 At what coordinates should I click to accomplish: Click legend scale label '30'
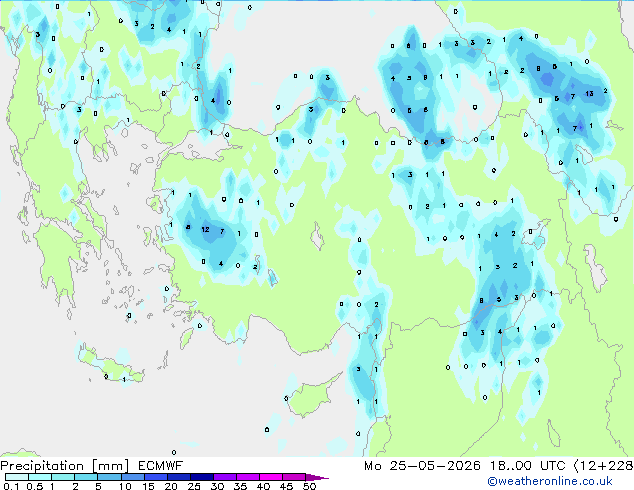tap(217, 486)
